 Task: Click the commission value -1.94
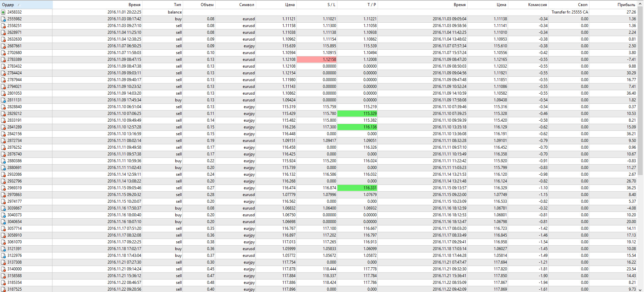pyautogui.click(x=543, y=283)
